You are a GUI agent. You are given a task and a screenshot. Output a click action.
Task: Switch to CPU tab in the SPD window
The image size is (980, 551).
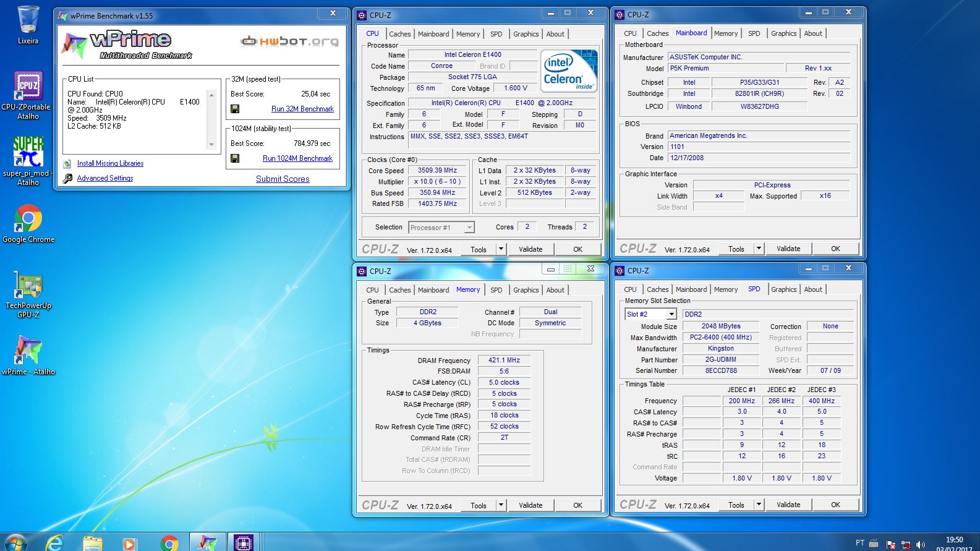(630, 289)
